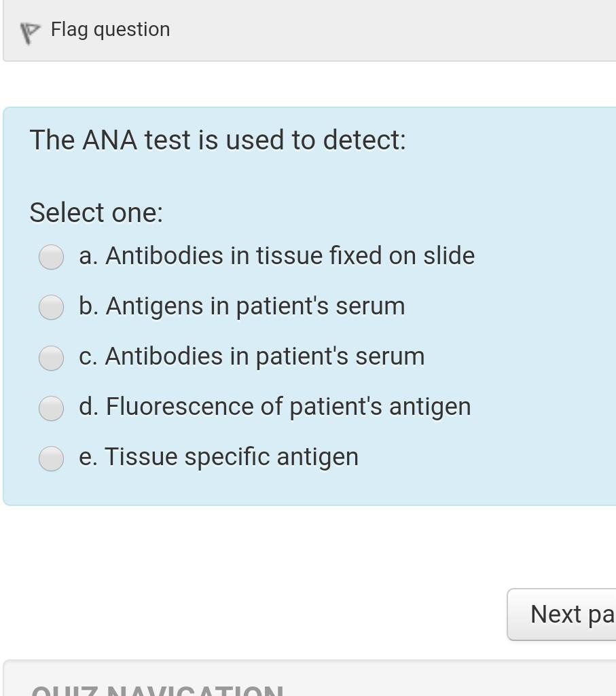Select radio button for option b
Image resolution: width=616 pixels, height=696 pixels.
point(51,307)
